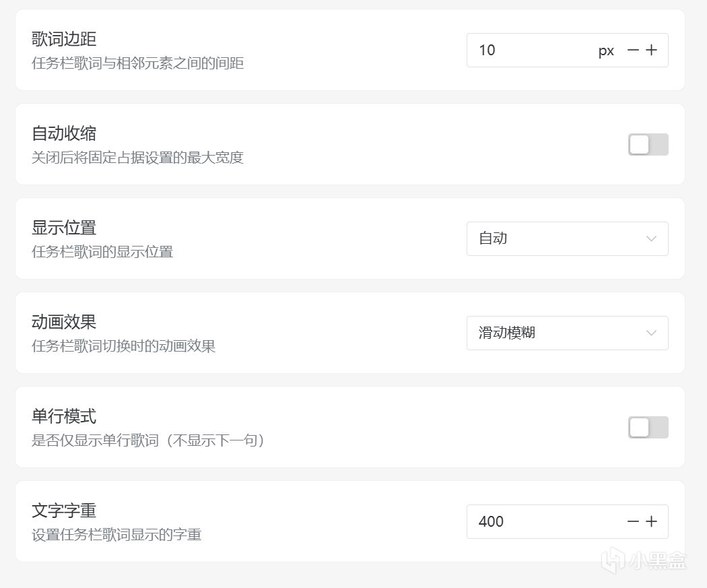Image resolution: width=707 pixels, height=588 pixels.
Task: Click the 是否仅显示单行歌词 description text
Action: (148, 441)
